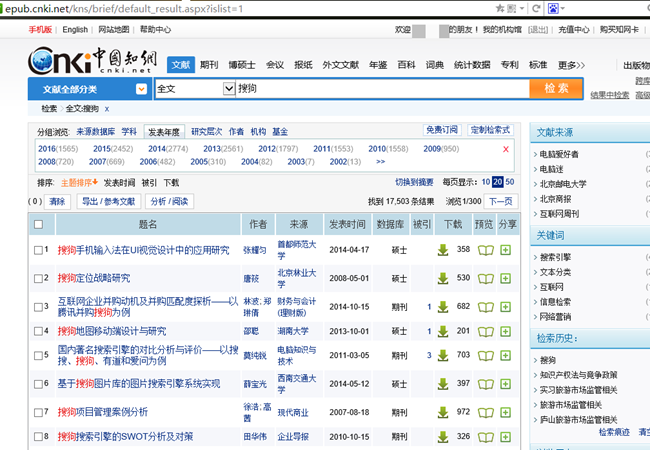
Task: Expand more years with the >> arrow
Action: tap(381, 162)
